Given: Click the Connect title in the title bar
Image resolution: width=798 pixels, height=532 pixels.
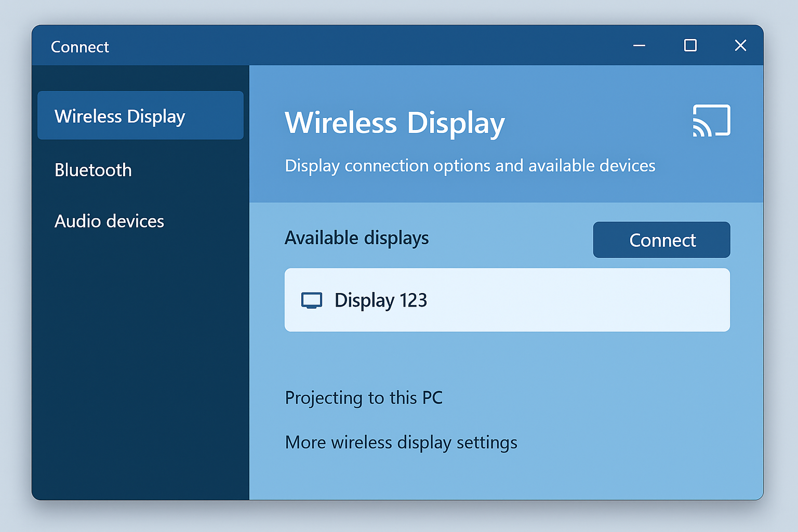Looking at the screenshot, I should pyautogui.click(x=79, y=46).
